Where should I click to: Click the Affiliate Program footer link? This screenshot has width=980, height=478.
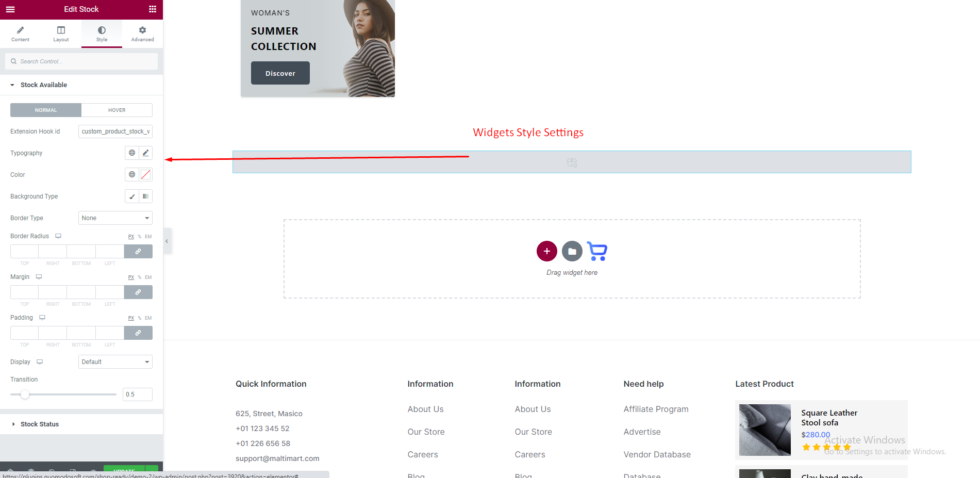point(656,409)
